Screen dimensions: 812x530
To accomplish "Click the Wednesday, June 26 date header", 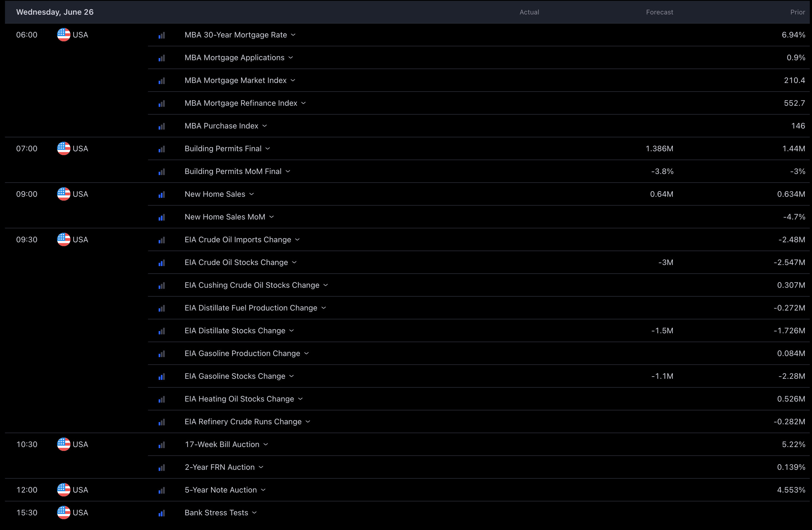I will click(55, 12).
